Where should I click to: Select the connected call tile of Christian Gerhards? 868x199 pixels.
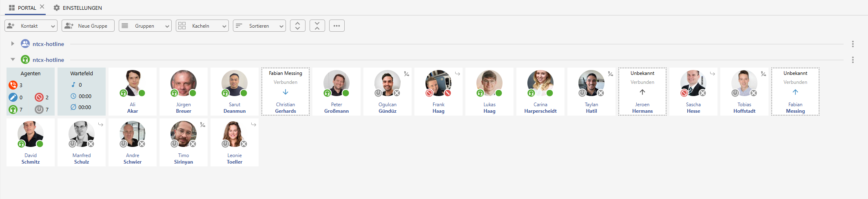click(x=286, y=92)
